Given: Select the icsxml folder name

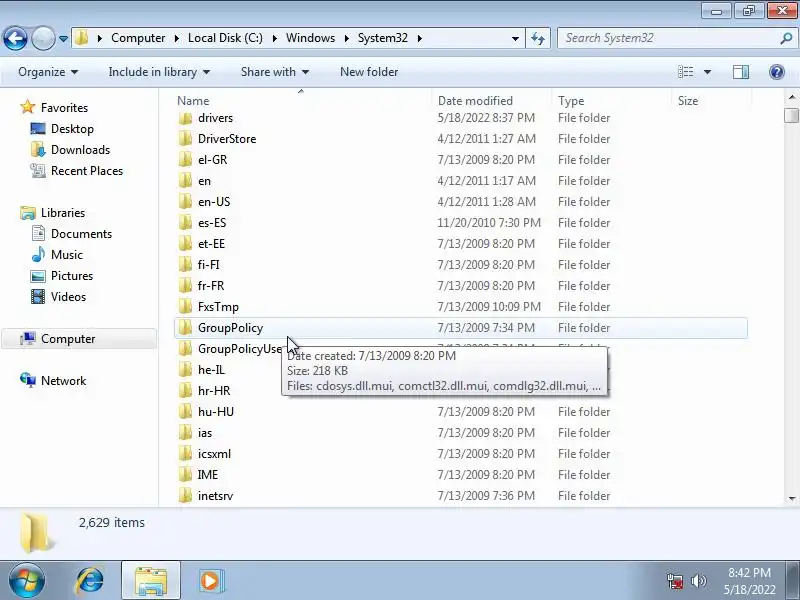Looking at the screenshot, I should [x=214, y=454].
